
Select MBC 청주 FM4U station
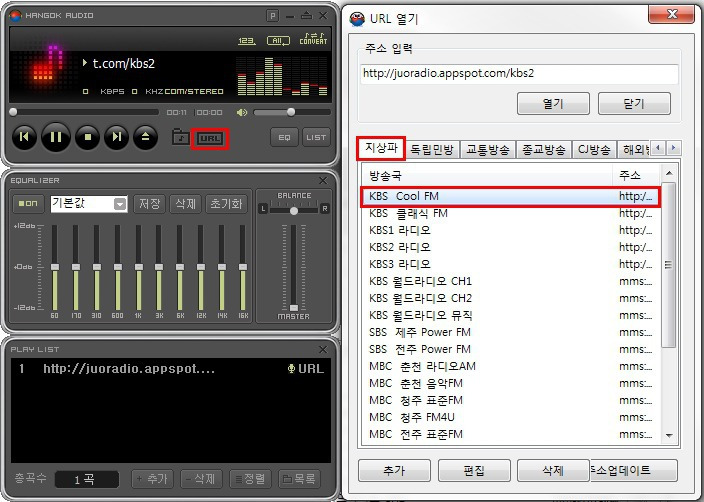pyautogui.click(x=511, y=418)
